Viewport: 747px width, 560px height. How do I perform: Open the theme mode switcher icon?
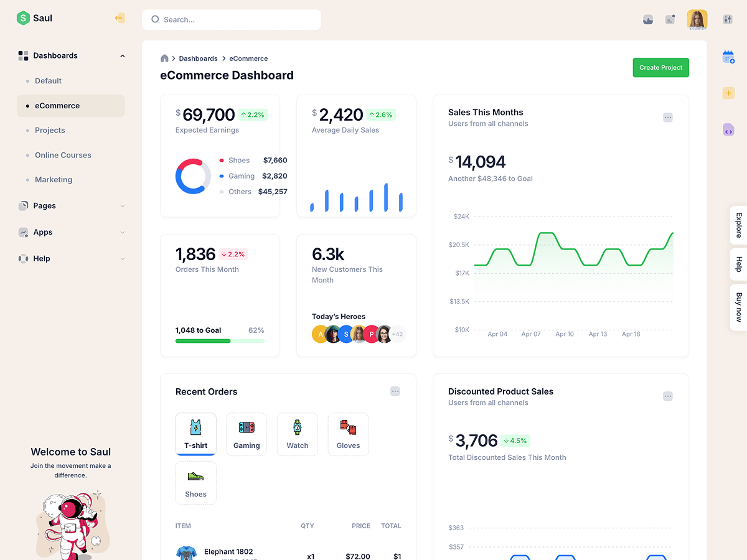pos(648,19)
